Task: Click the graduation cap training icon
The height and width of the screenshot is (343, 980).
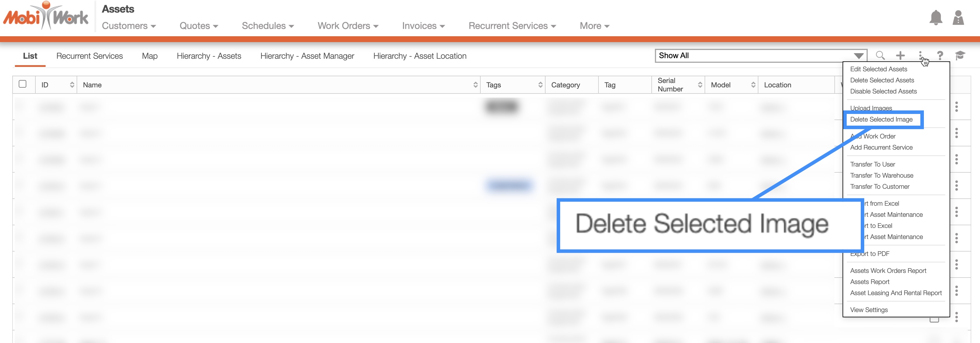Action: click(x=960, y=56)
